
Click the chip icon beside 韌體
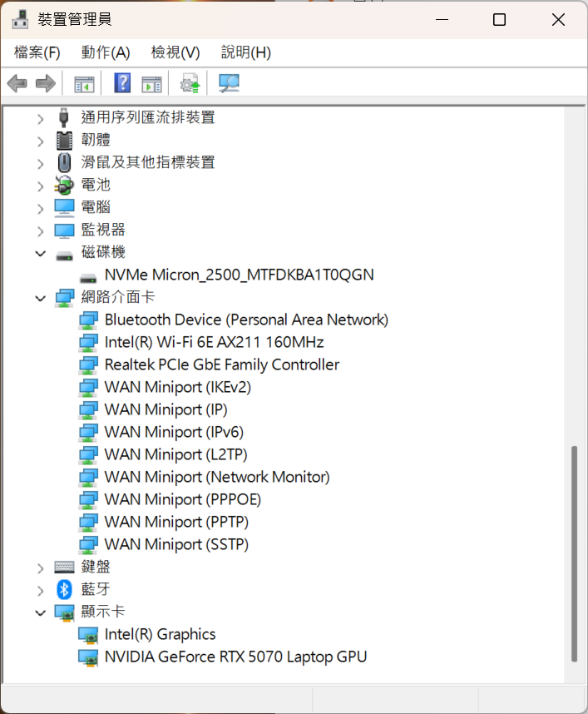click(x=64, y=141)
